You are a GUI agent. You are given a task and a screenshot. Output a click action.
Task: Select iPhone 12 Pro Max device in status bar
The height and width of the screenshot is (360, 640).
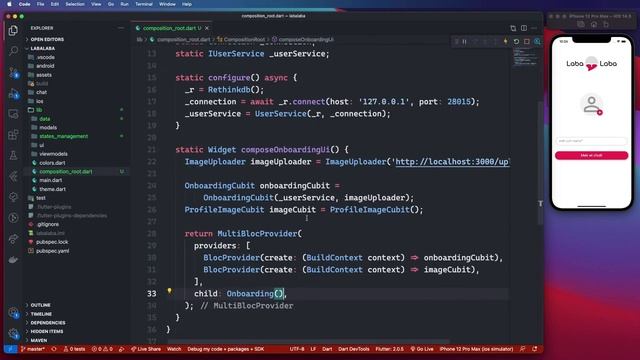coord(476,349)
